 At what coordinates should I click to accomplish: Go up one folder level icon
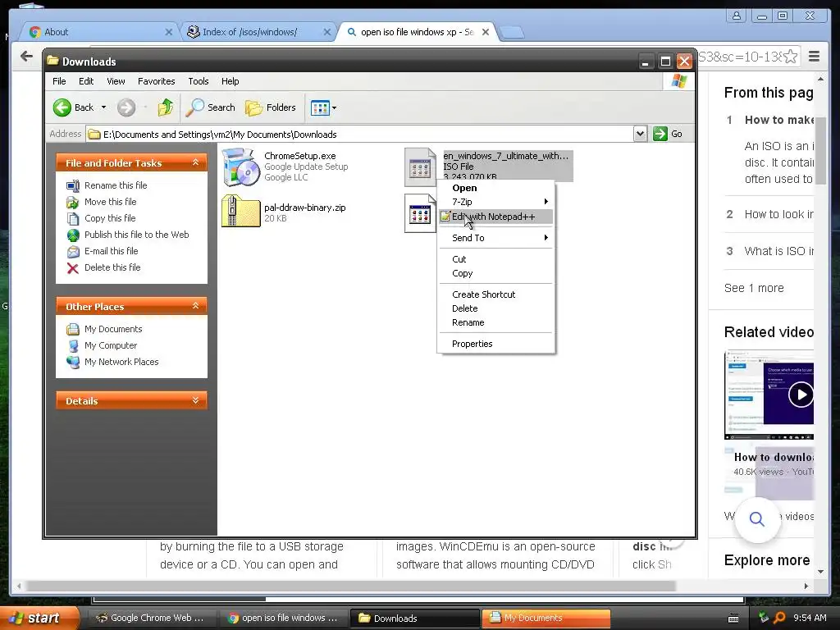(166, 107)
